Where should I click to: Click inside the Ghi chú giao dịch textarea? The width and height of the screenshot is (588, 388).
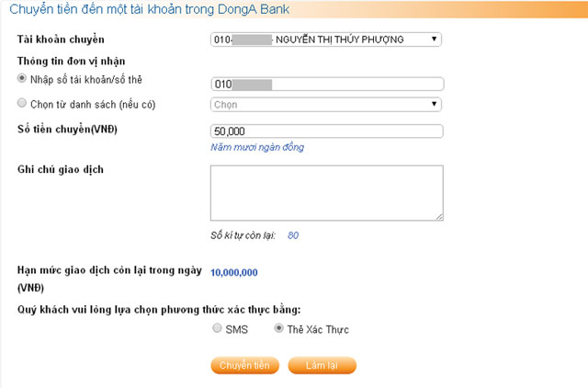click(x=327, y=193)
